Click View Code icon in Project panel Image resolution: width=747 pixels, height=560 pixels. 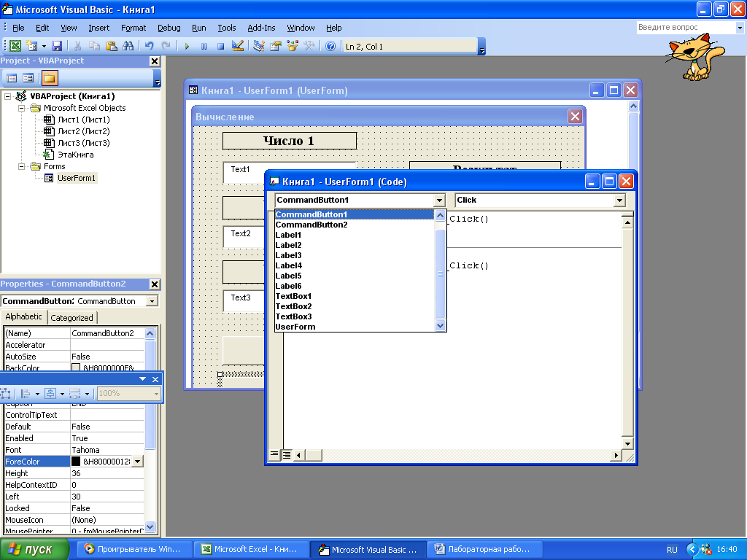tap(12, 78)
